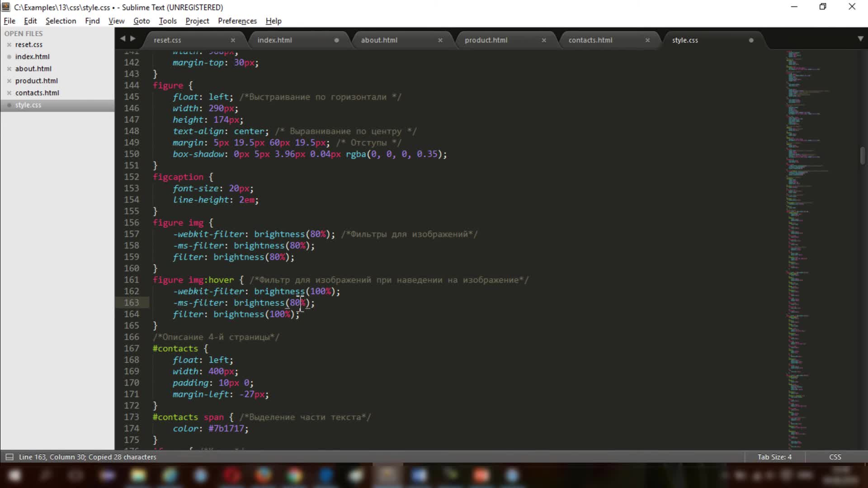Click 'Line 163, Column 30' status text
Viewport: 868px width, 488px height.
(x=52, y=457)
